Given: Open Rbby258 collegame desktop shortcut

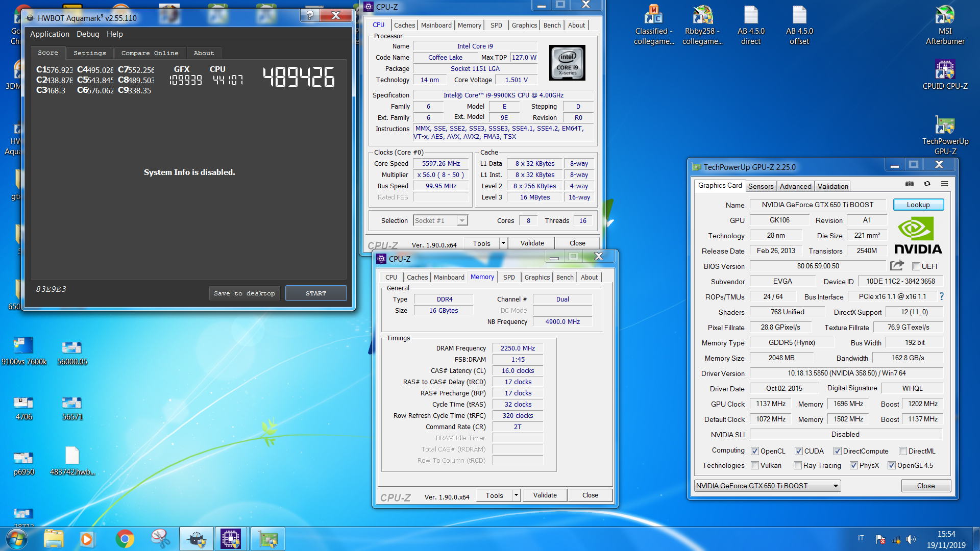Looking at the screenshot, I should 702,24.
